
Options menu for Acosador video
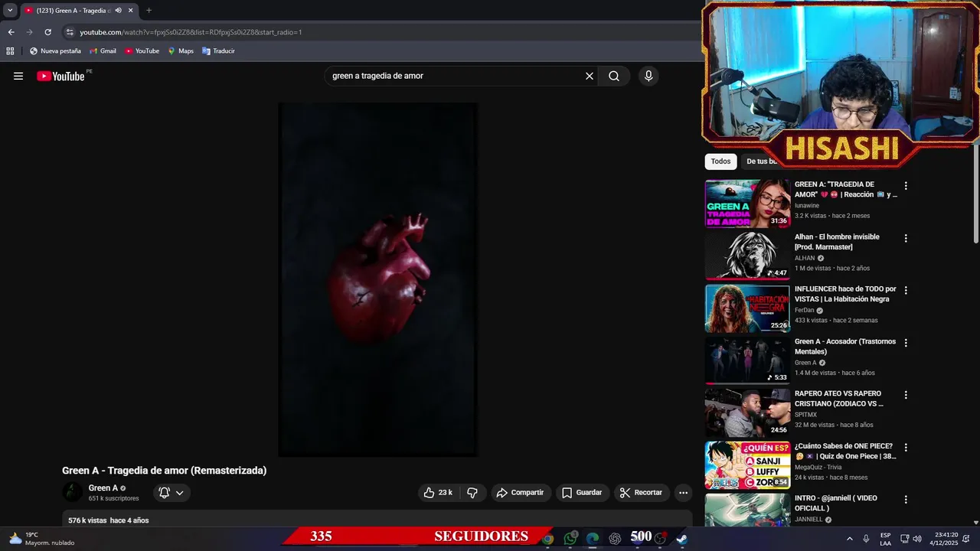(x=906, y=343)
